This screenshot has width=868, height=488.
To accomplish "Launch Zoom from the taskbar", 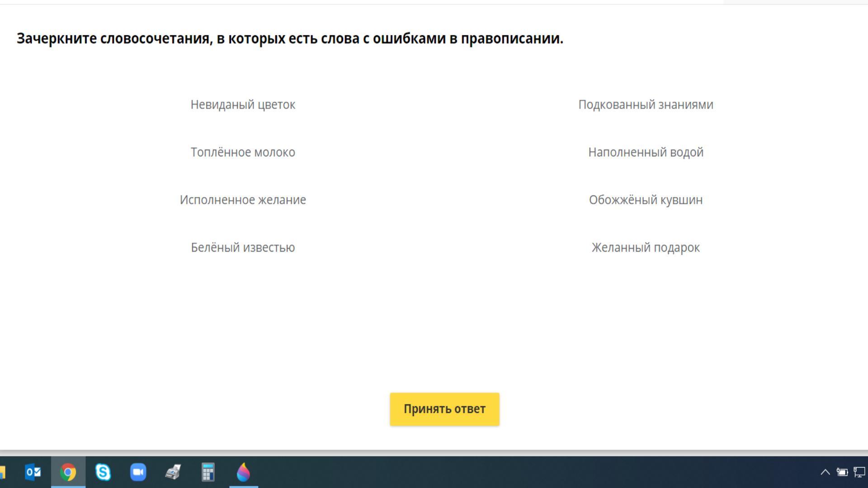I will (x=138, y=472).
